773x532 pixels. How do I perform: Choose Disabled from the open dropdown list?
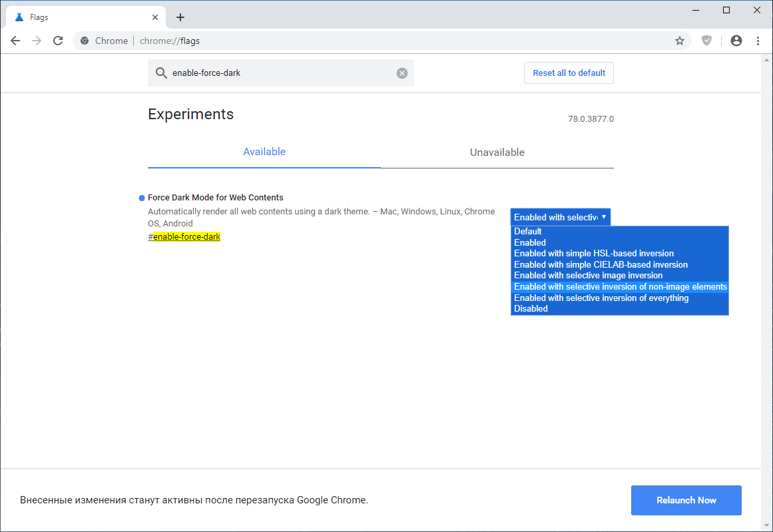click(x=531, y=308)
